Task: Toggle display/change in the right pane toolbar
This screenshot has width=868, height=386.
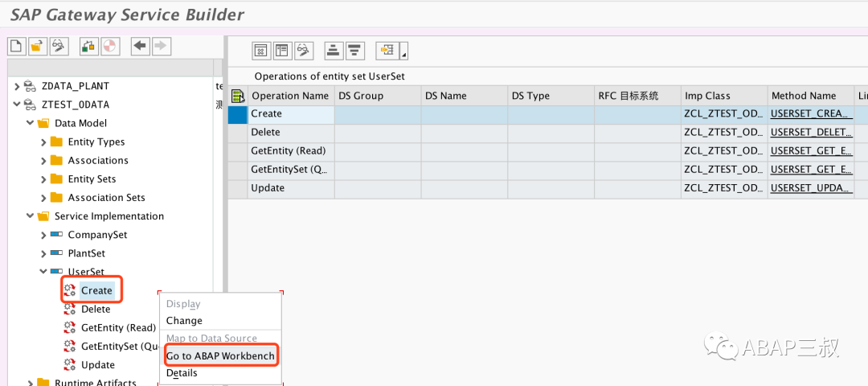Action: (x=303, y=51)
